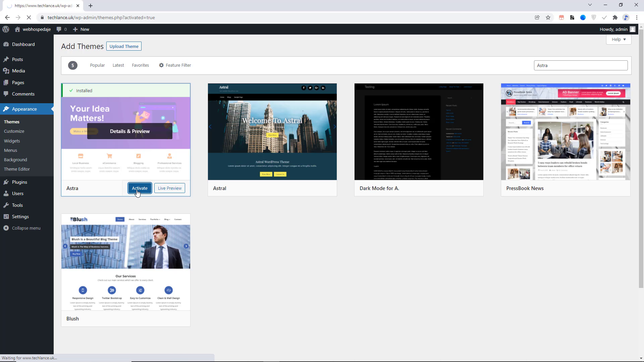Open the browser extensions puzzle icon
This screenshot has height=362, width=644.
tap(615, 17)
